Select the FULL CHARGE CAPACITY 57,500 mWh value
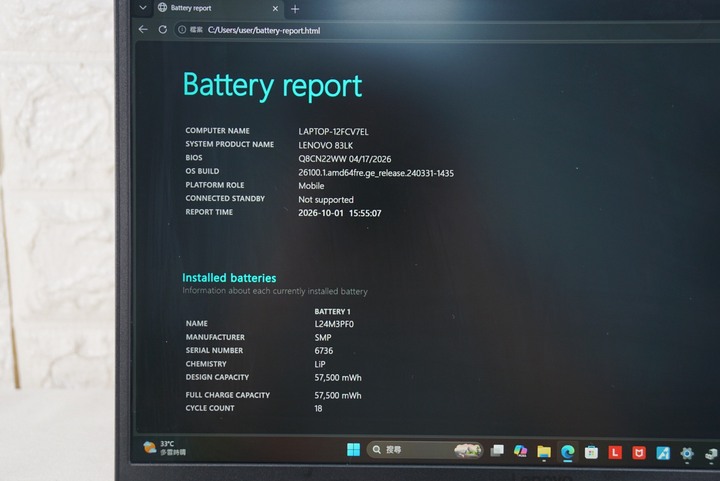The width and height of the screenshot is (720, 481). (x=338, y=396)
